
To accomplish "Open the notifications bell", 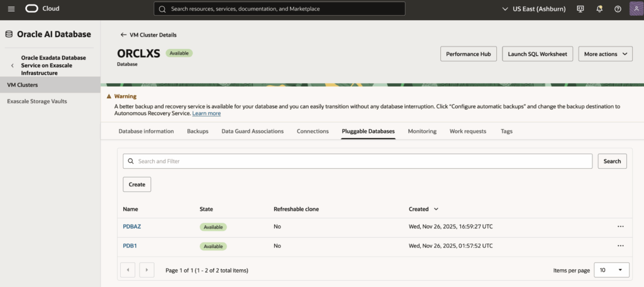I will coord(599,9).
